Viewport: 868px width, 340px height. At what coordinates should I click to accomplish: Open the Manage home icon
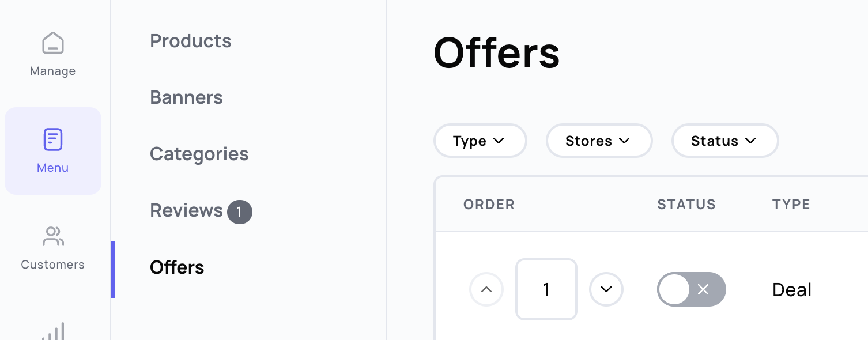53,43
